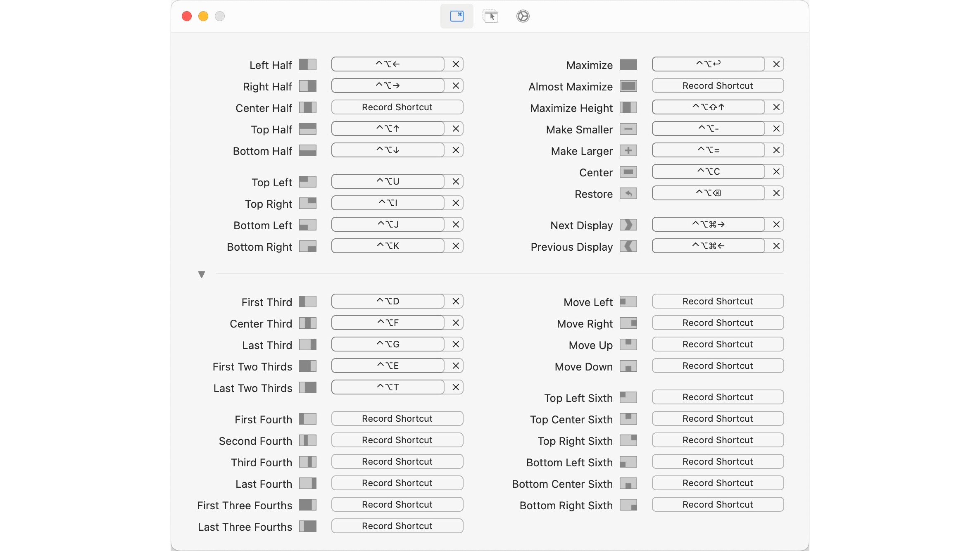Click the Next Display icon
Image resolution: width=980 pixels, height=551 pixels.
(628, 225)
